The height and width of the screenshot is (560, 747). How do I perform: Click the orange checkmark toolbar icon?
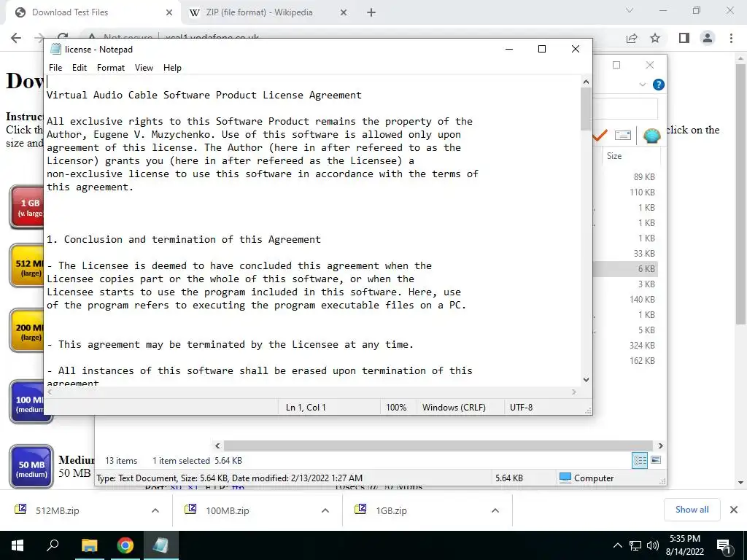point(600,135)
